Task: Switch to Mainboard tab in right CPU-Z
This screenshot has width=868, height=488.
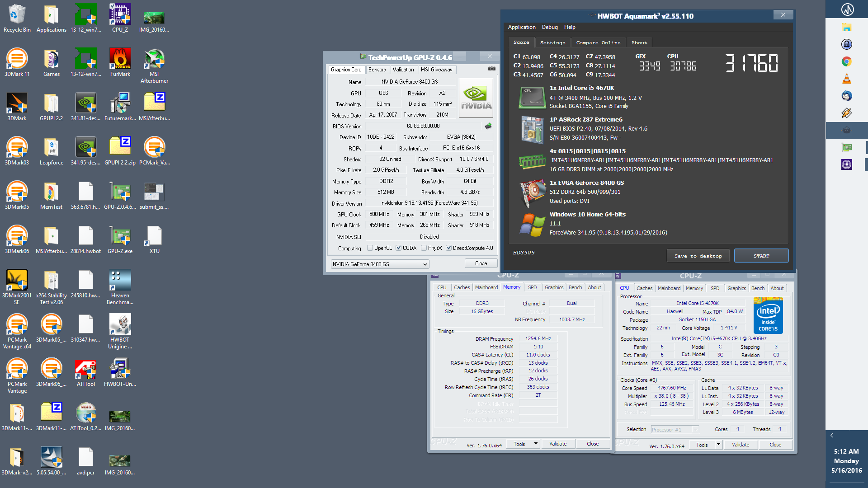Action: [x=669, y=288]
